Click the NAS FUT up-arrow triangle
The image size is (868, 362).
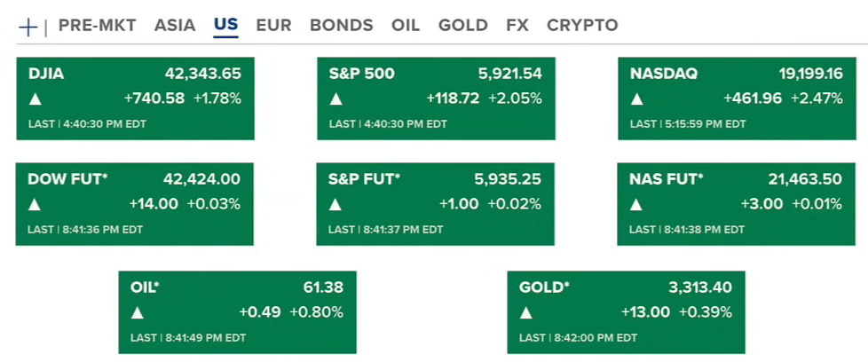636,205
